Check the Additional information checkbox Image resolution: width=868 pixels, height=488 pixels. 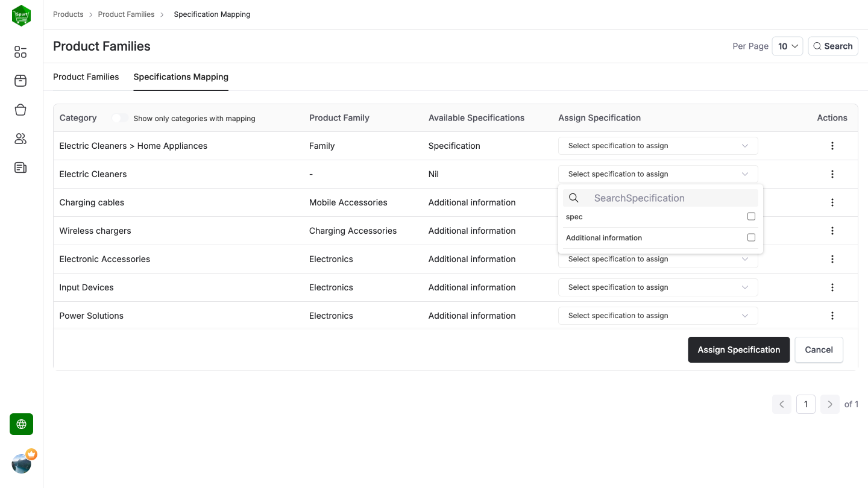point(751,237)
